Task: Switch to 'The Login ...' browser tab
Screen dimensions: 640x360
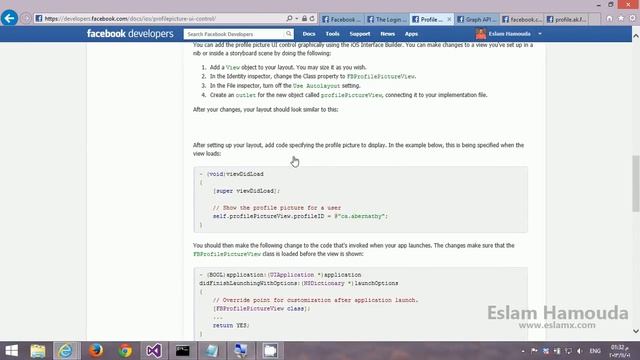Action: 387,19
